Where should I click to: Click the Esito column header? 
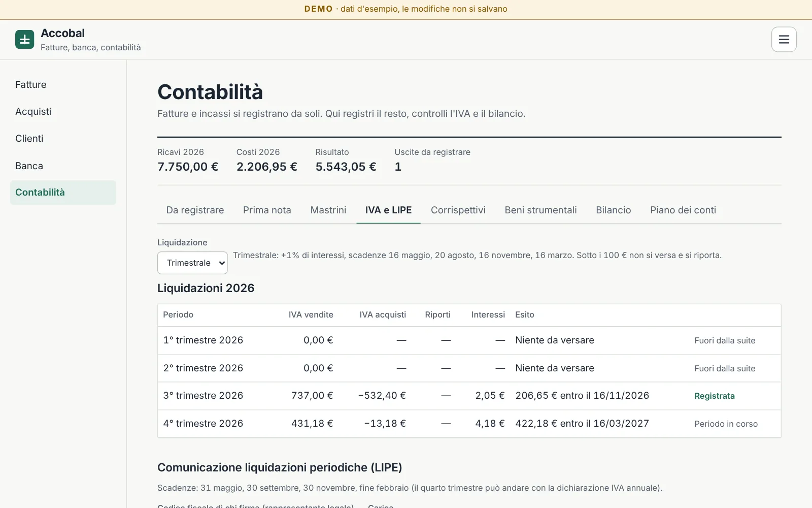[525, 315]
